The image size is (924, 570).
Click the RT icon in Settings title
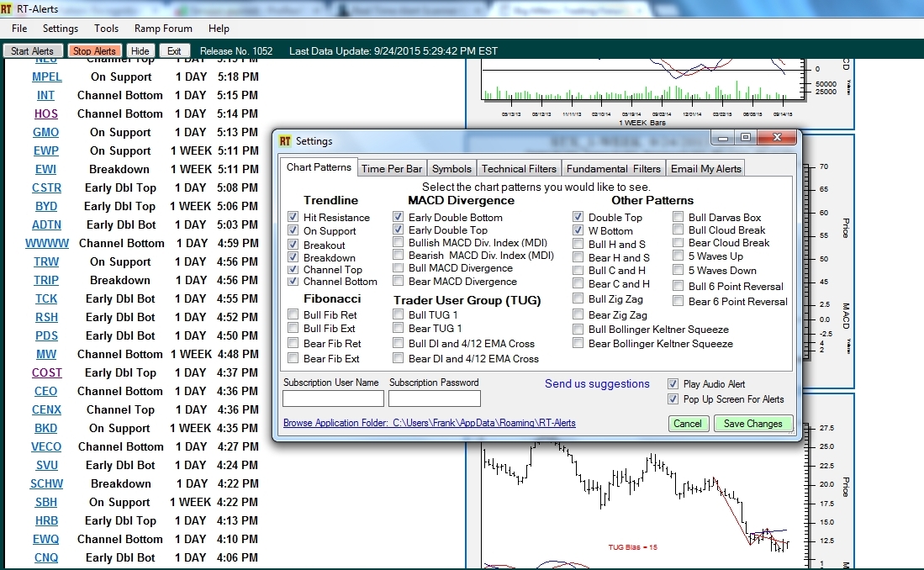click(285, 141)
